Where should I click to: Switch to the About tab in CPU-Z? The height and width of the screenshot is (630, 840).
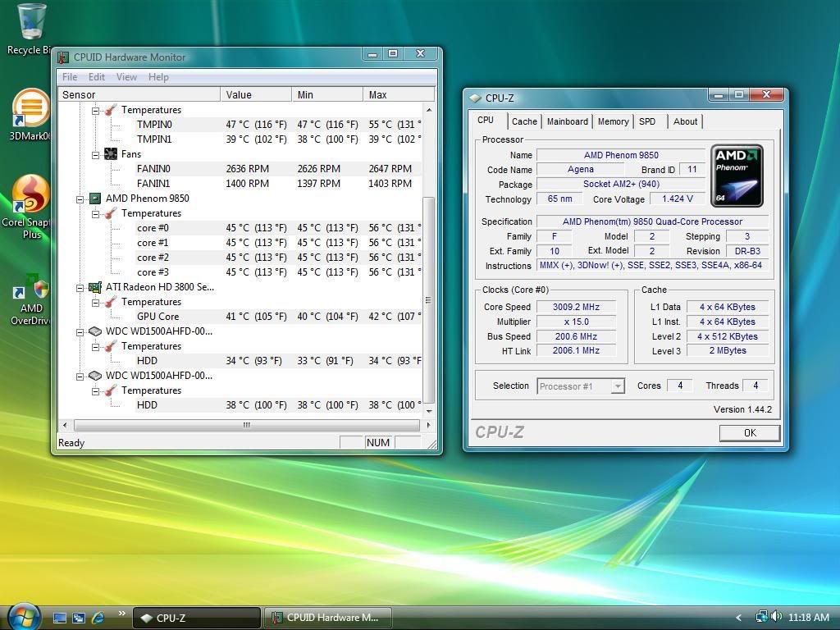685,121
